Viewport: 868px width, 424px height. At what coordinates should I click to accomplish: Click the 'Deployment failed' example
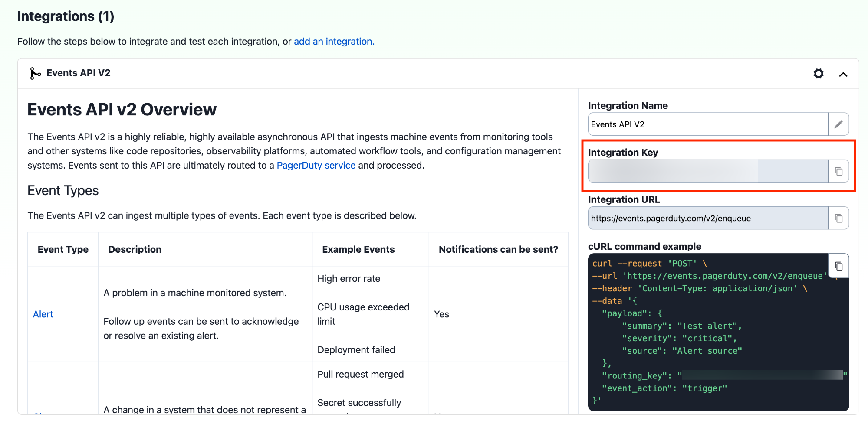tap(356, 350)
